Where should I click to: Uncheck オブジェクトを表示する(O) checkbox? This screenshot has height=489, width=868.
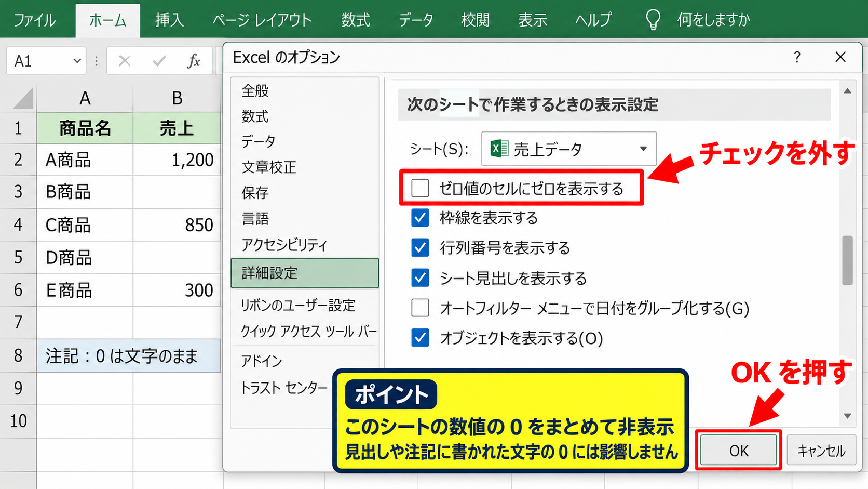tap(420, 338)
